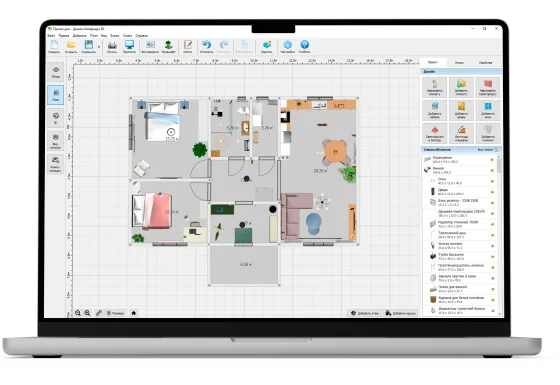The height and width of the screenshot is (385, 560).
Task: Select the pencil draw room tile
Action: [434, 87]
